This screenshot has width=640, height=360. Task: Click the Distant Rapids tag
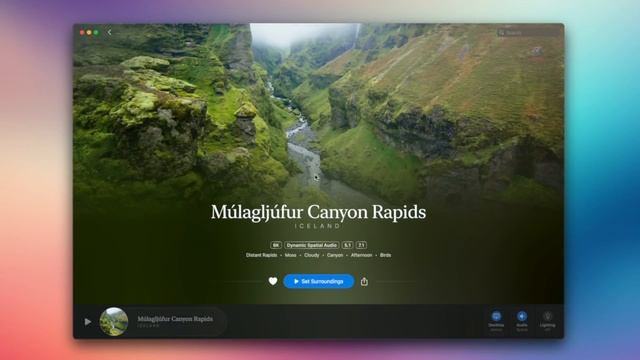261,255
